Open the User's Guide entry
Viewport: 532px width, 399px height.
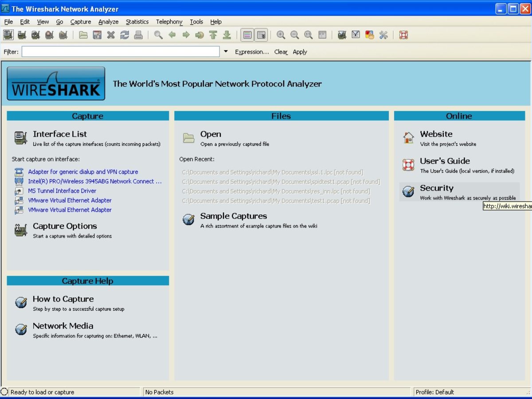point(445,161)
